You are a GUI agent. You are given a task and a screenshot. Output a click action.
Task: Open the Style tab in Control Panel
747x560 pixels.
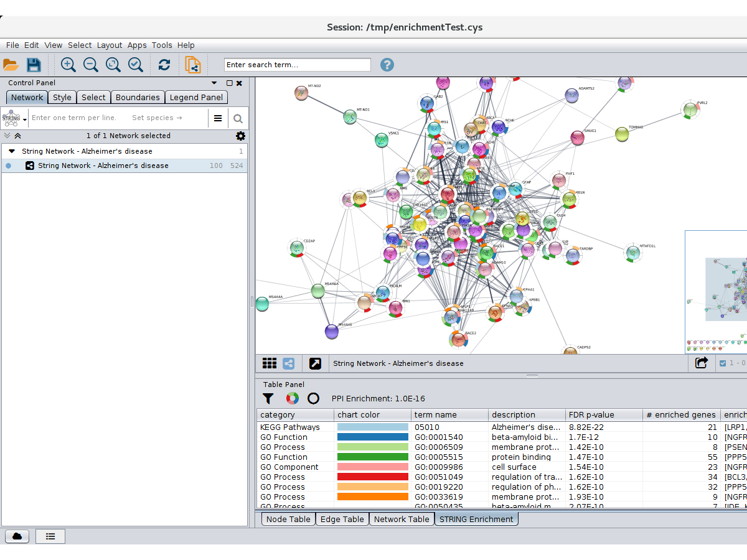[62, 97]
